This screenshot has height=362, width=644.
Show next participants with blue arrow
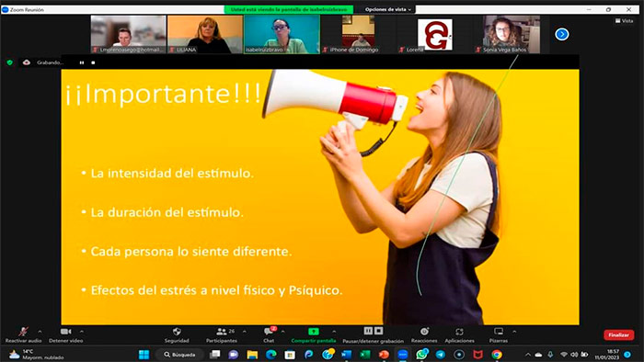562,34
